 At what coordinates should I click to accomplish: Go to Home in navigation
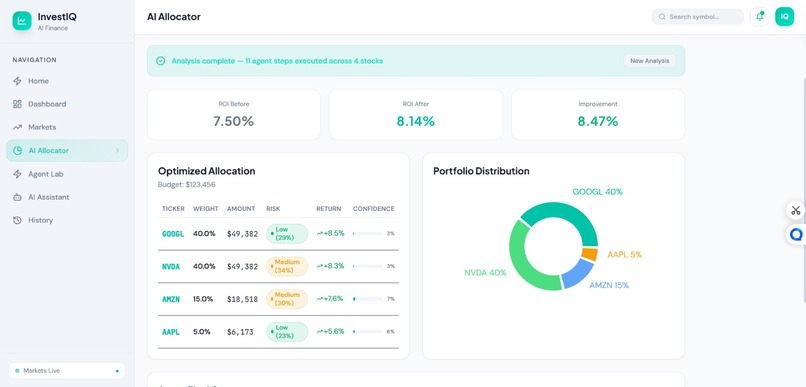coord(67,81)
